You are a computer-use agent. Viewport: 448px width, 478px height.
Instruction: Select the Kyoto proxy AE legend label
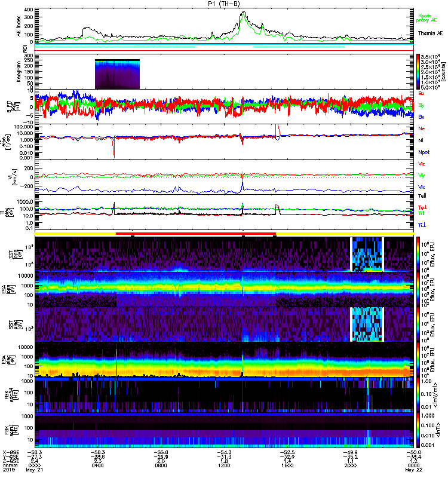[426, 18]
